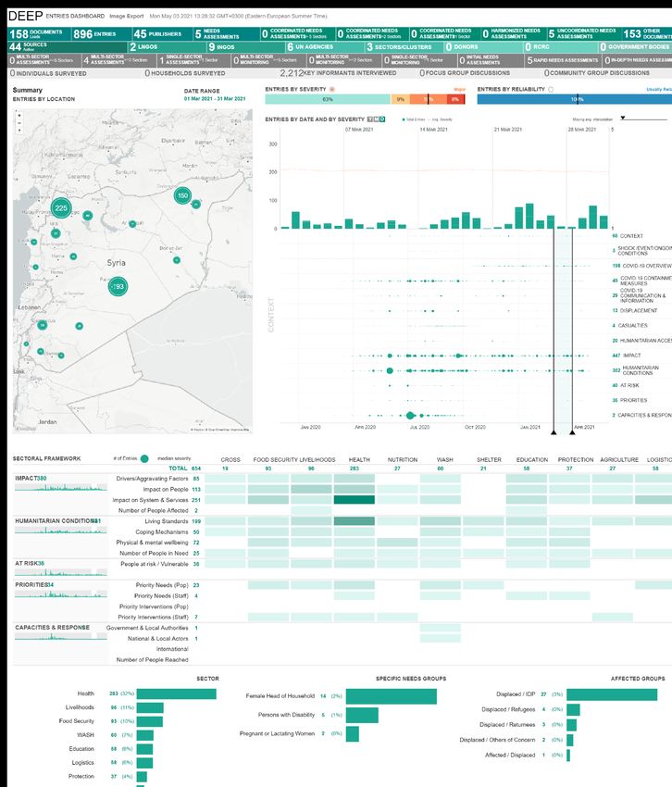Image resolution: width=672 pixels, height=787 pixels.
Task: Select the IMPACT framework mini chart
Action: (61, 487)
